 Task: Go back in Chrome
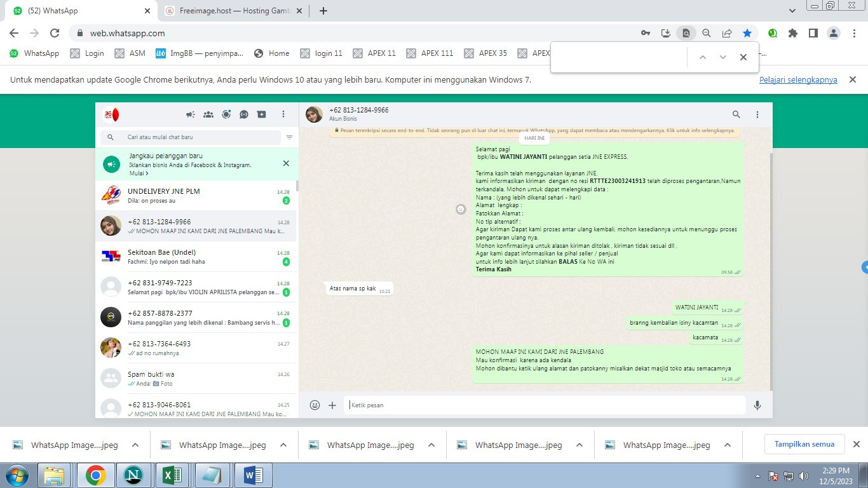click(x=14, y=33)
